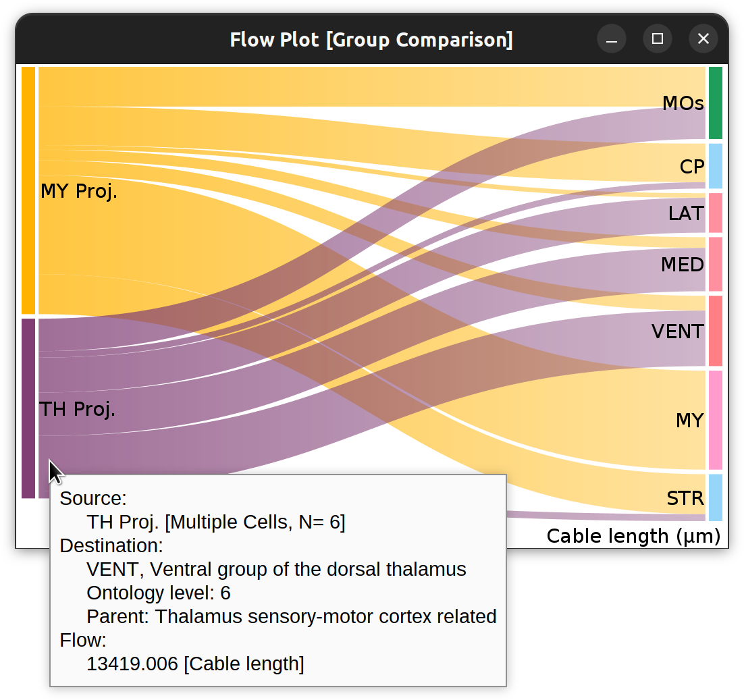This screenshot has width=744, height=700.
Task: Click the pink LAT destination node
Action: tap(716, 213)
